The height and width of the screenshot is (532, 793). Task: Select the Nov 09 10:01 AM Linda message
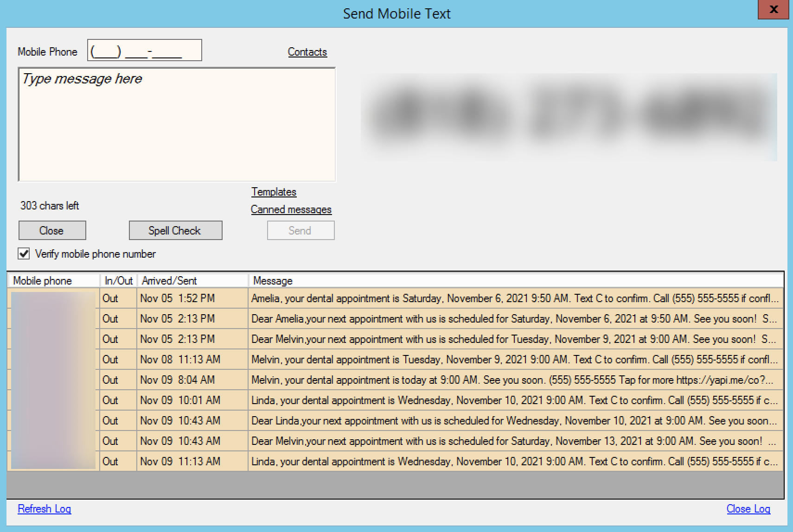[515, 400]
